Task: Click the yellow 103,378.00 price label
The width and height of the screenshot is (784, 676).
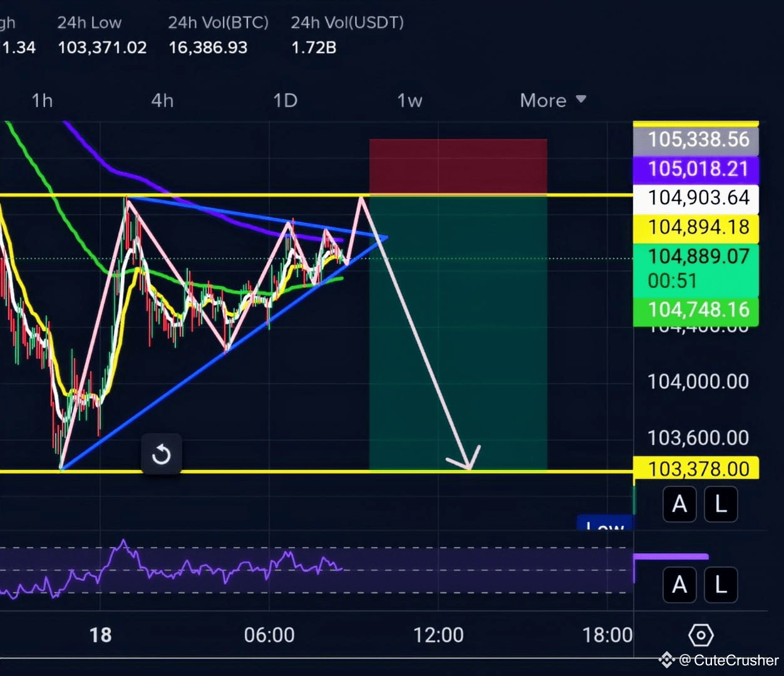Action: tap(696, 468)
